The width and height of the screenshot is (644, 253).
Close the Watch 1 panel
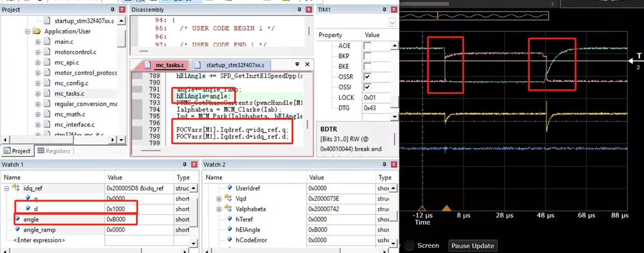click(x=194, y=164)
